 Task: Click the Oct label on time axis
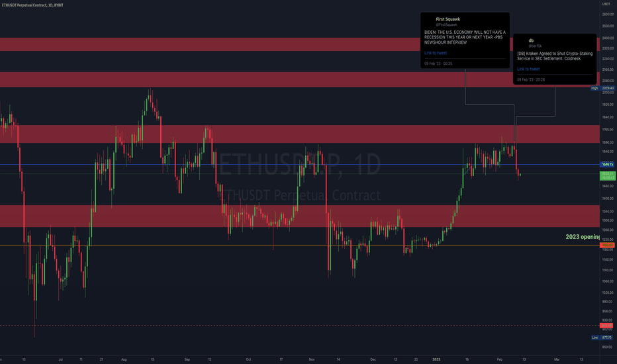tap(248, 359)
